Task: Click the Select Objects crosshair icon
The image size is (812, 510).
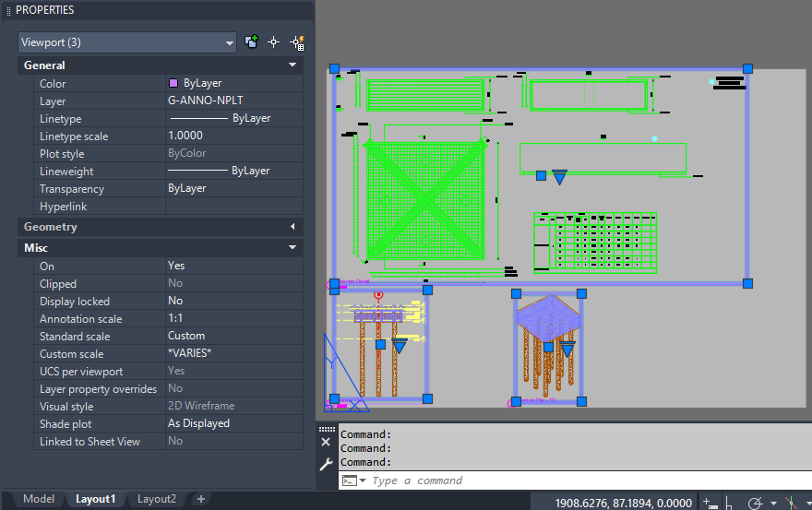Action: point(273,42)
